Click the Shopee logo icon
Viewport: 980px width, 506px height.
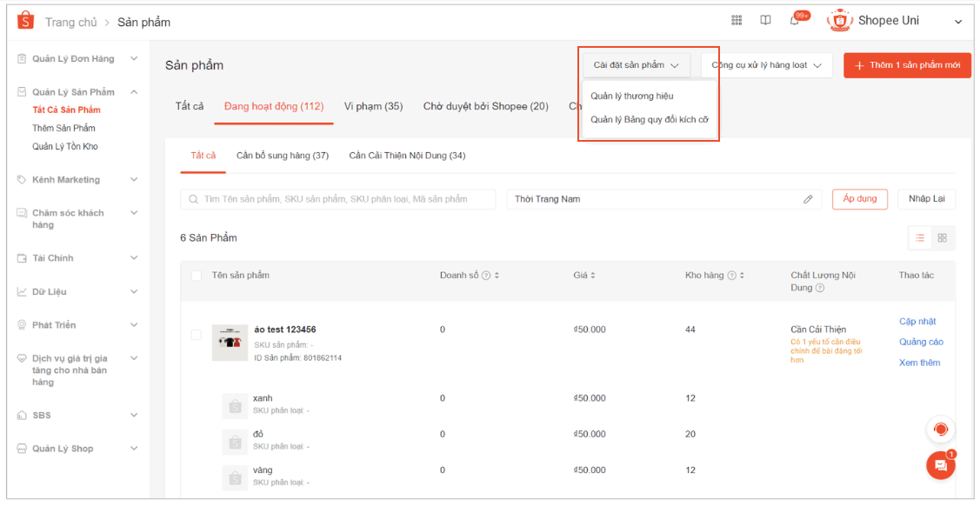[25, 21]
